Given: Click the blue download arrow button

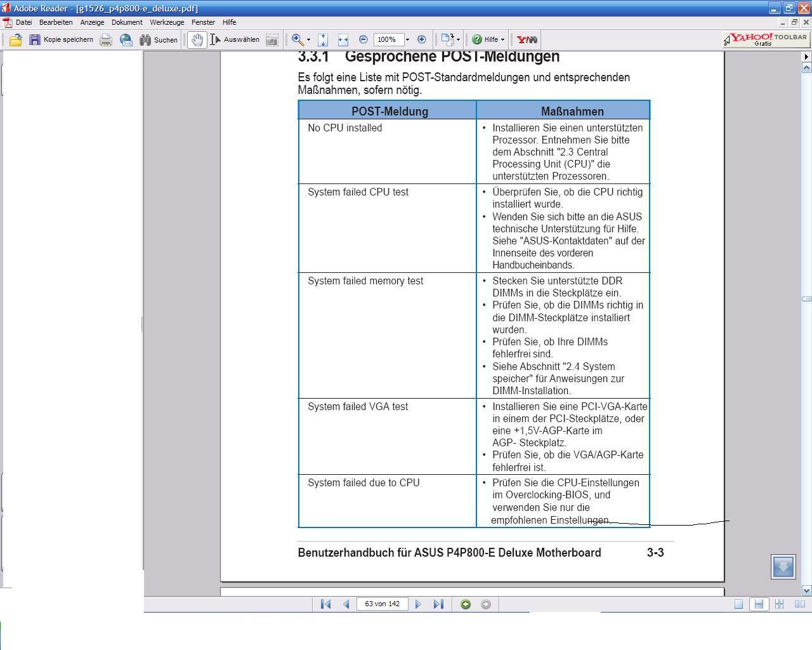Looking at the screenshot, I should coord(783,566).
